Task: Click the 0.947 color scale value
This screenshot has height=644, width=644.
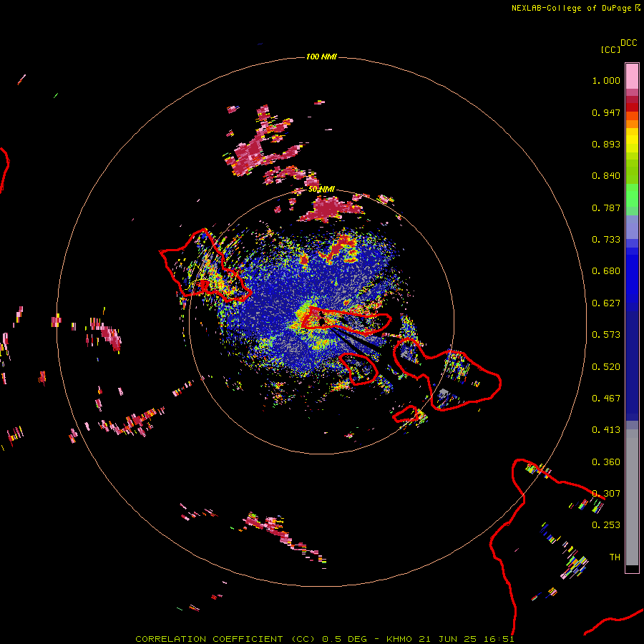Action: pyautogui.click(x=606, y=112)
